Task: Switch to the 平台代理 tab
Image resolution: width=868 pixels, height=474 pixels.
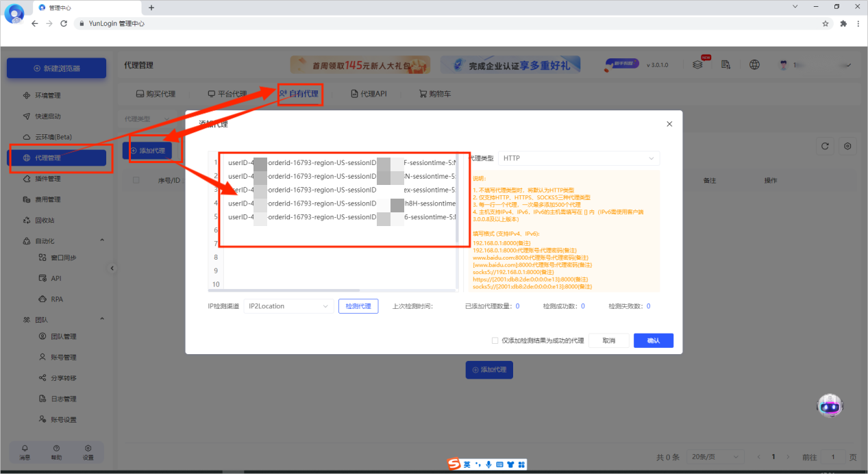Action: (227, 94)
